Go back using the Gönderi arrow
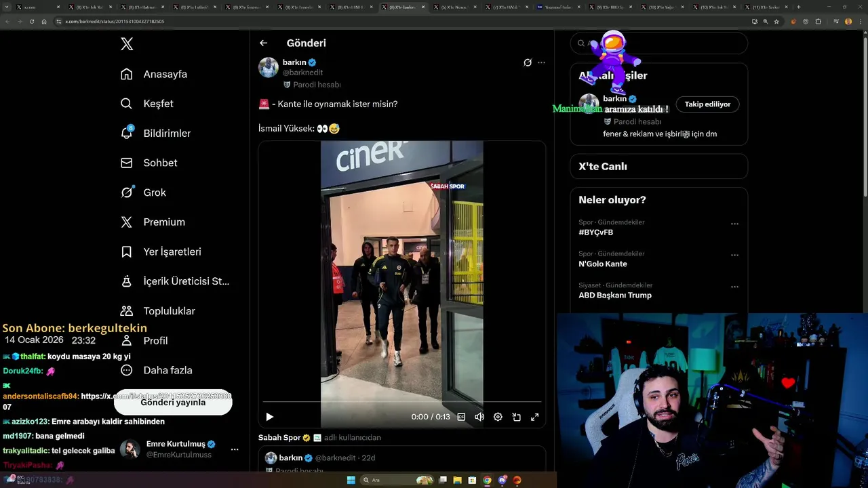This screenshot has height=488, width=868. coord(264,43)
